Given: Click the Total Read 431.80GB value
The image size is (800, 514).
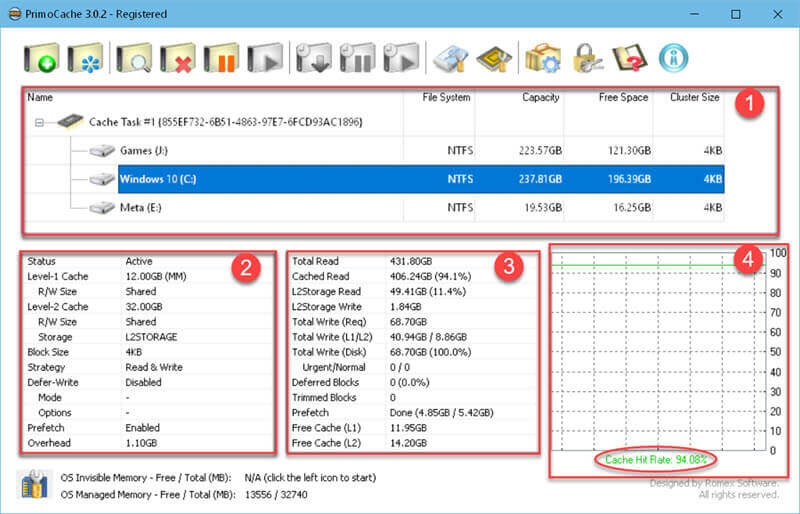Looking at the screenshot, I should point(411,261).
